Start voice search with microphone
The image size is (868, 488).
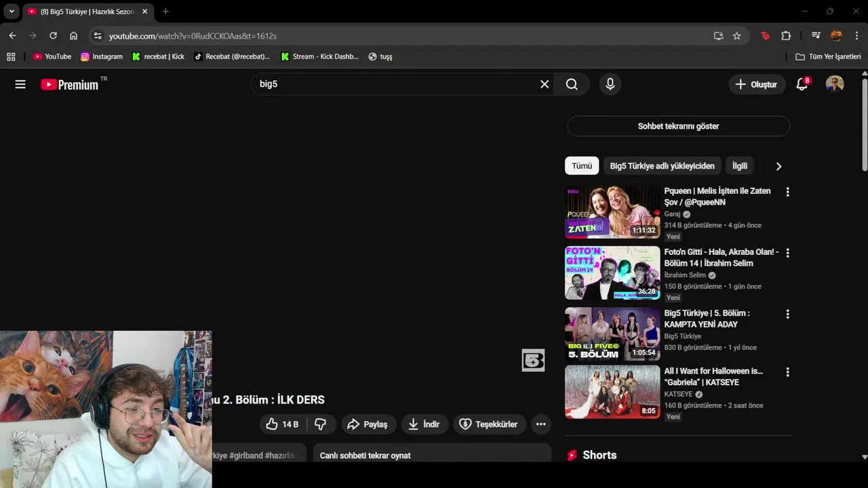click(x=610, y=84)
